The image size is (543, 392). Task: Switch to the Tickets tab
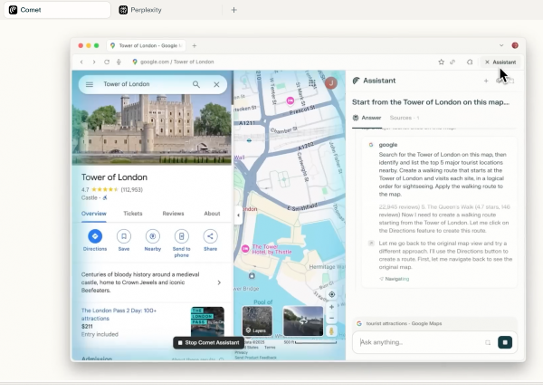point(133,214)
